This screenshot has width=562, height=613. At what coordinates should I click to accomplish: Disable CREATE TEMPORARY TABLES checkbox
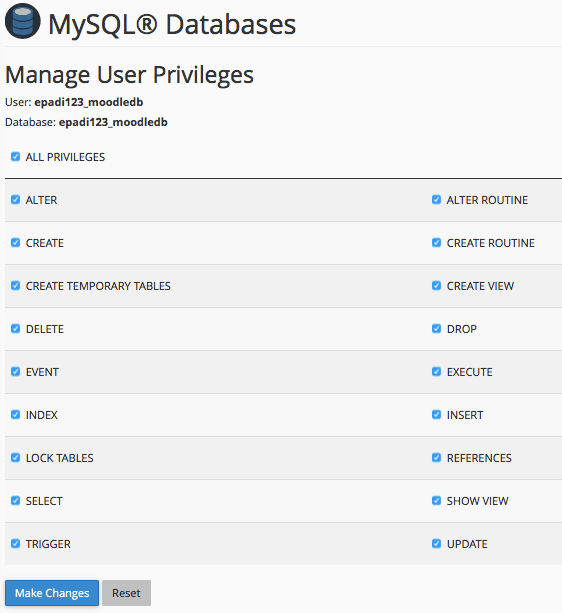coord(16,286)
